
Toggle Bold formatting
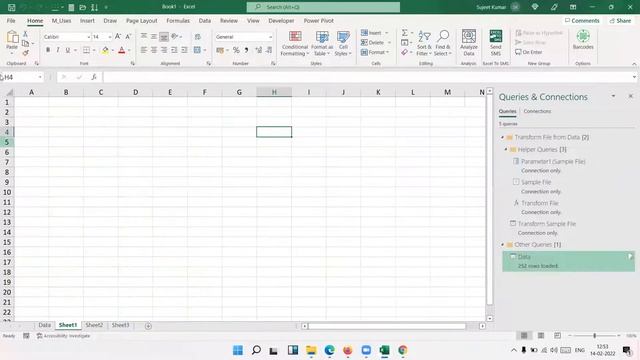pos(48,50)
